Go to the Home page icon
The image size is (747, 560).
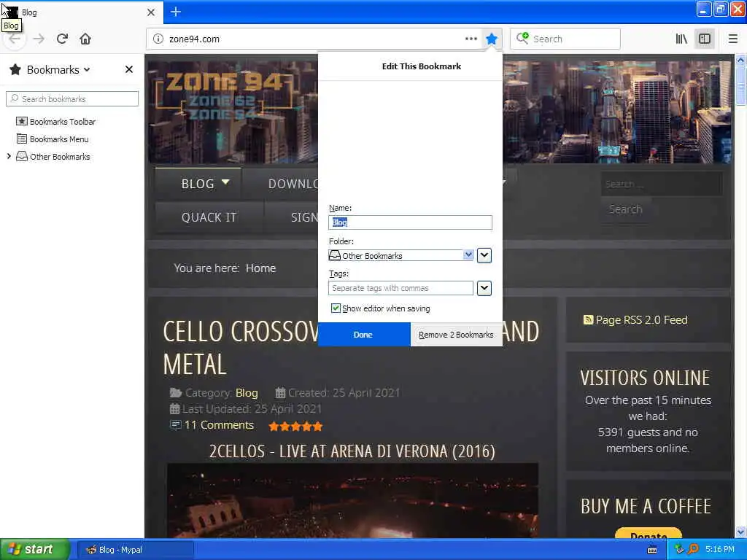(x=85, y=39)
